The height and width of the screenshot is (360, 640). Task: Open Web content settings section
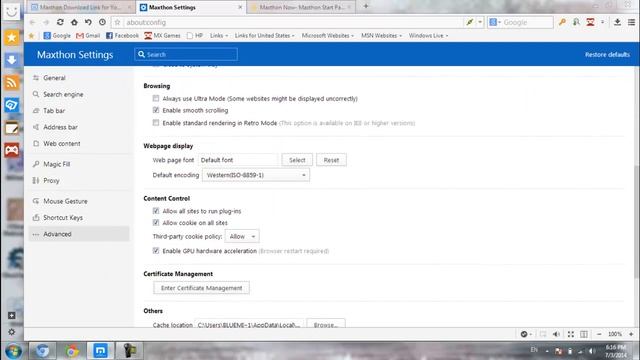tap(79, 144)
